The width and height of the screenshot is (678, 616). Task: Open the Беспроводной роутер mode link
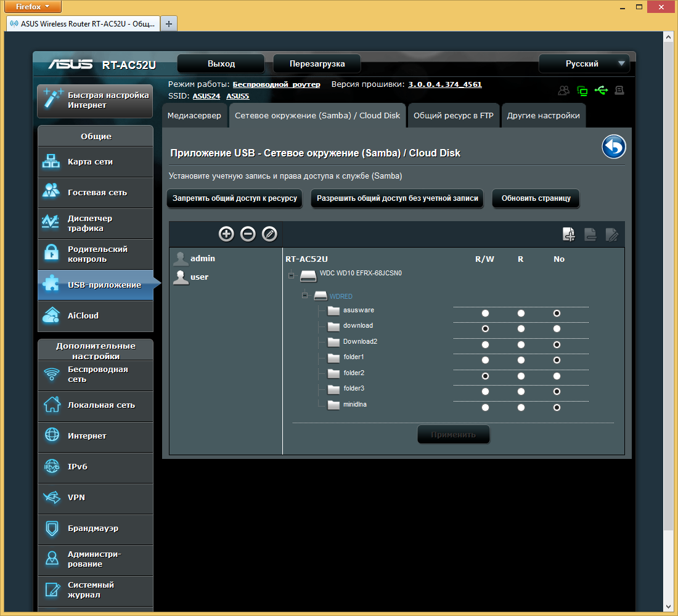(x=276, y=85)
